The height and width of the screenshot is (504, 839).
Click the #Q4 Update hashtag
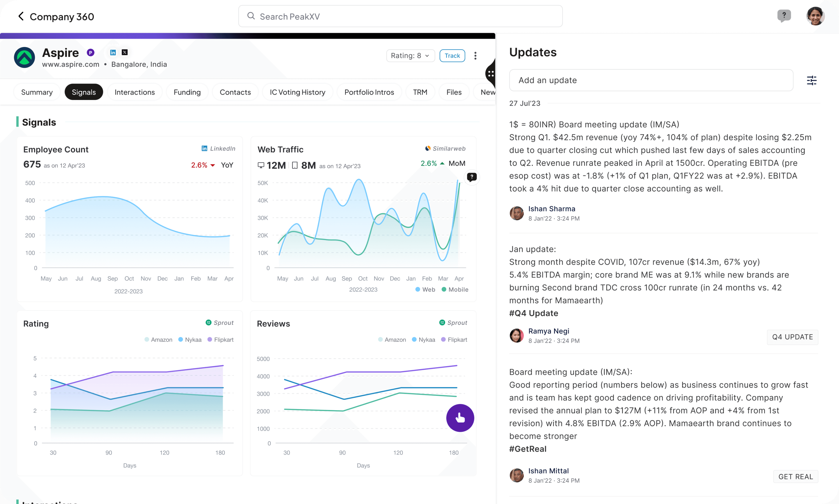(x=534, y=313)
